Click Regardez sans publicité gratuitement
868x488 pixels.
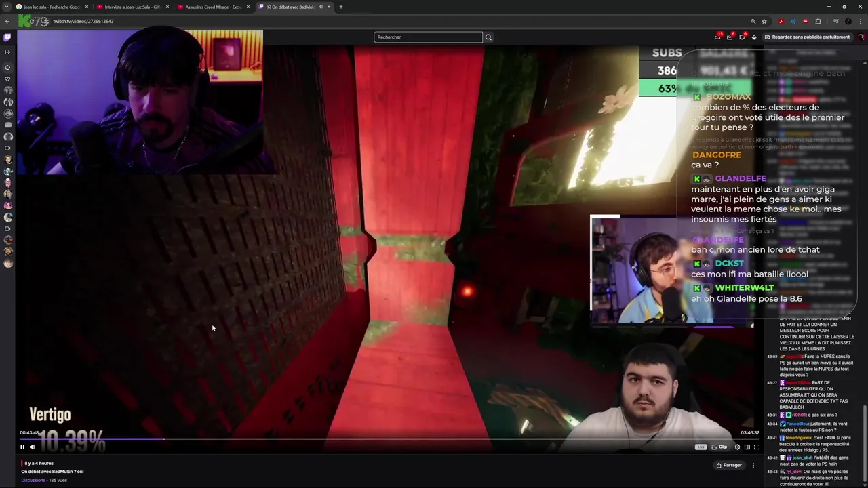[808, 37]
